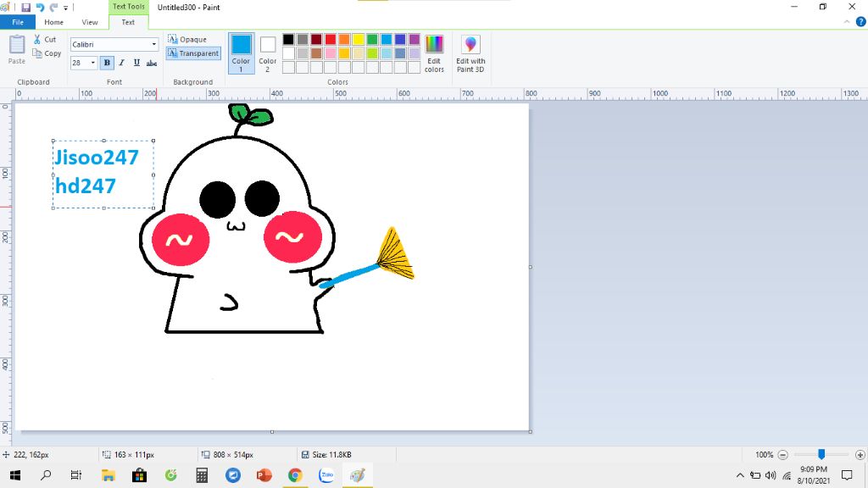This screenshot has height=488, width=868.
Task: Copy the selected text
Action: pos(47,53)
